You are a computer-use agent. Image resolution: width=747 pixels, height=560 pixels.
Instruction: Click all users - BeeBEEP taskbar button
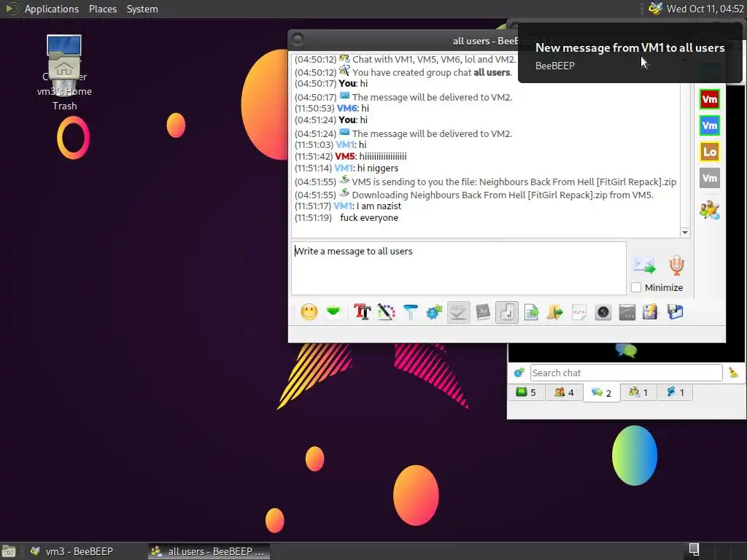(209, 551)
